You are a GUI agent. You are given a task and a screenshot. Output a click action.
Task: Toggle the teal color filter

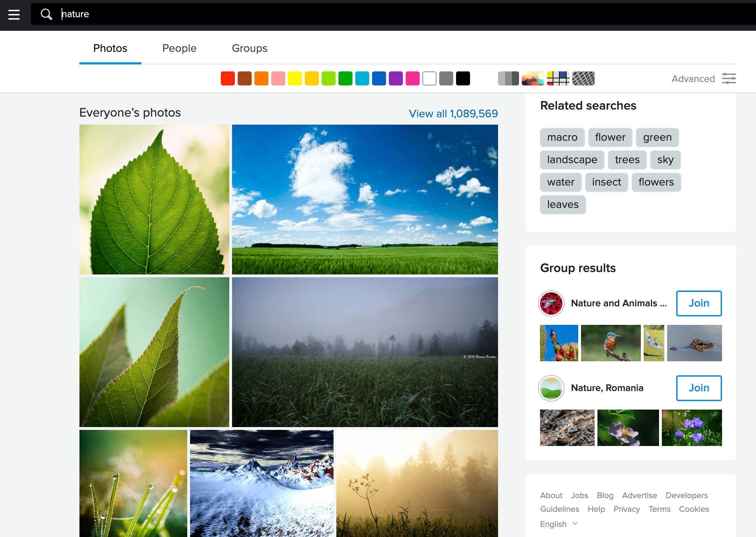tap(362, 78)
